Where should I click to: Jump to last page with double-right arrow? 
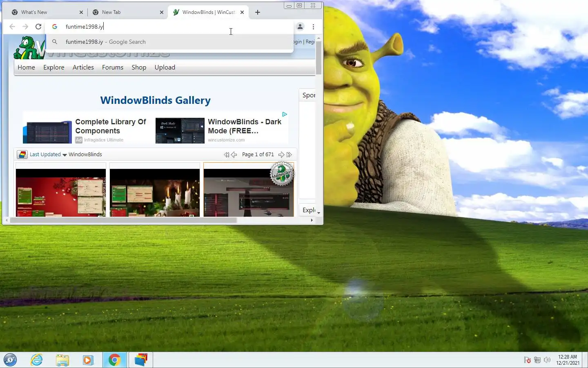click(x=289, y=155)
